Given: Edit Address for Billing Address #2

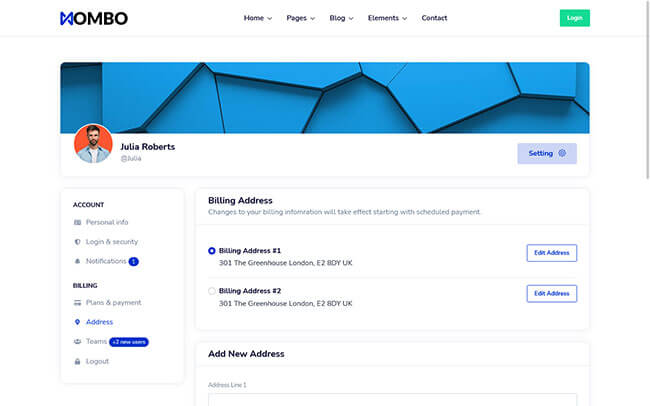Looking at the screenshot, I should [551, 293].
